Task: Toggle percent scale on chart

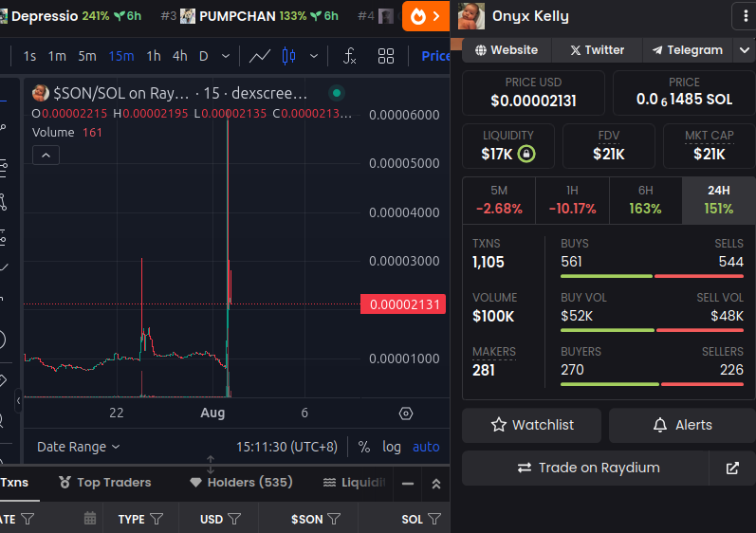Action: (x=364, y=447)
